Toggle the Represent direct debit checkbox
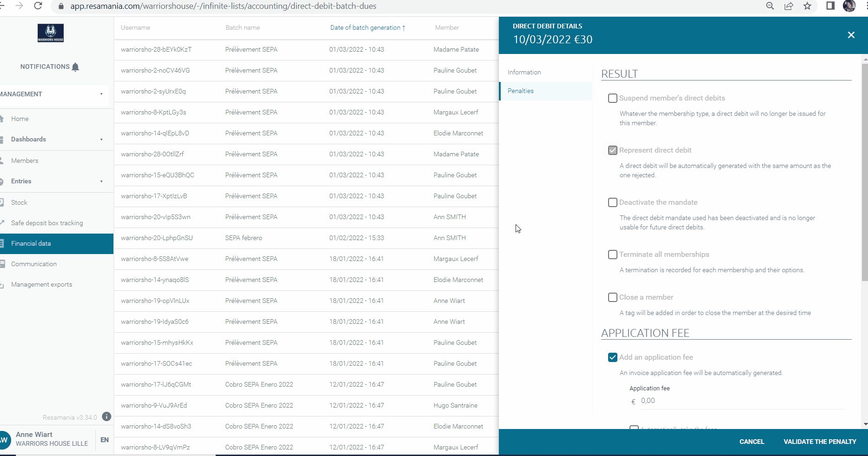Screen dimensions: 868x456 pyautogui.click(x=613, y=150)
